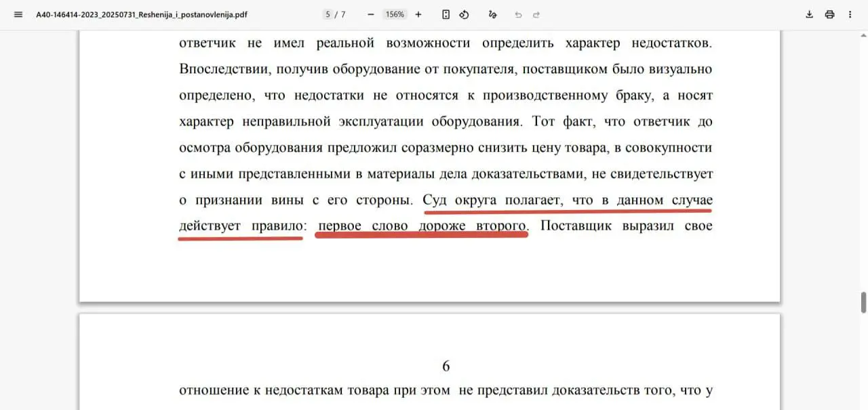The height and width of the screenshot is (410, 868).
Task: Undo the last annotation
Action: [x=518, y=14]
